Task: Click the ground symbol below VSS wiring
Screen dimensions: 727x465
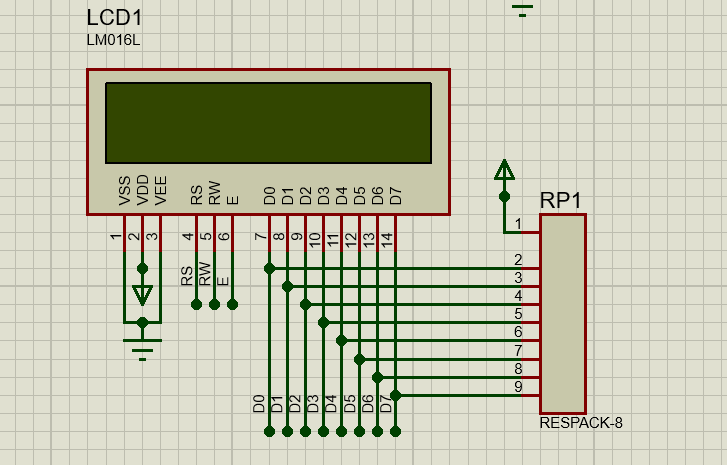Action: point(143,347)
